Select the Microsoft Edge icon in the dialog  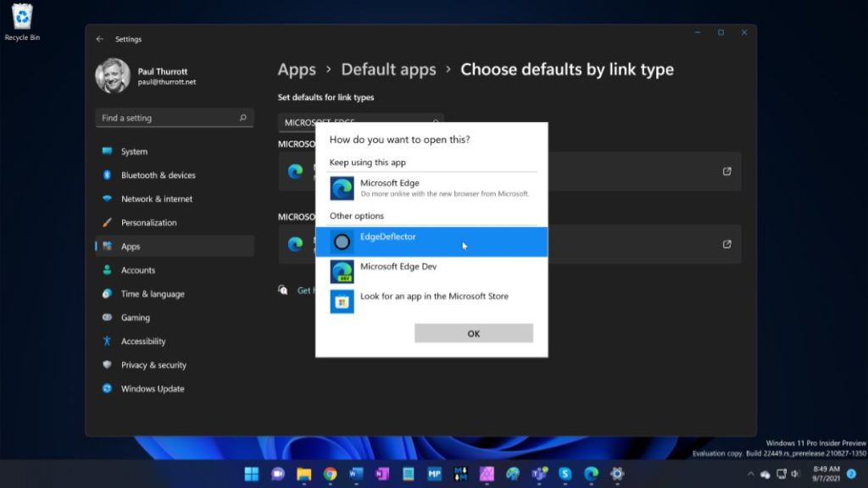[x=341, y=187]
